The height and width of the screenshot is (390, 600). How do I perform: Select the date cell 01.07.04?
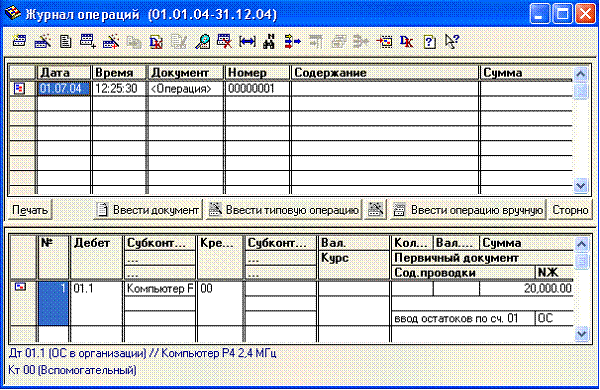pyautogui.click(x=64, y=88)
